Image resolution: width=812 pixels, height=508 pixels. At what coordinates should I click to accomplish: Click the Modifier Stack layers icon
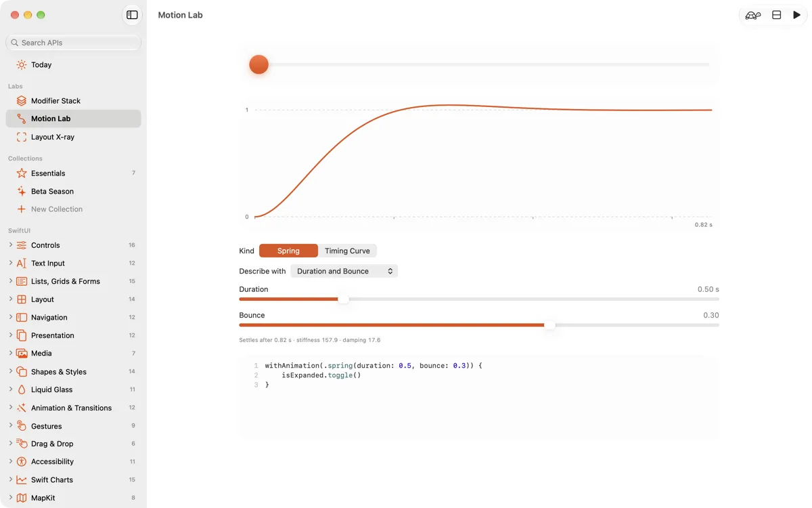pyautogui.click(x=22, y=101)
